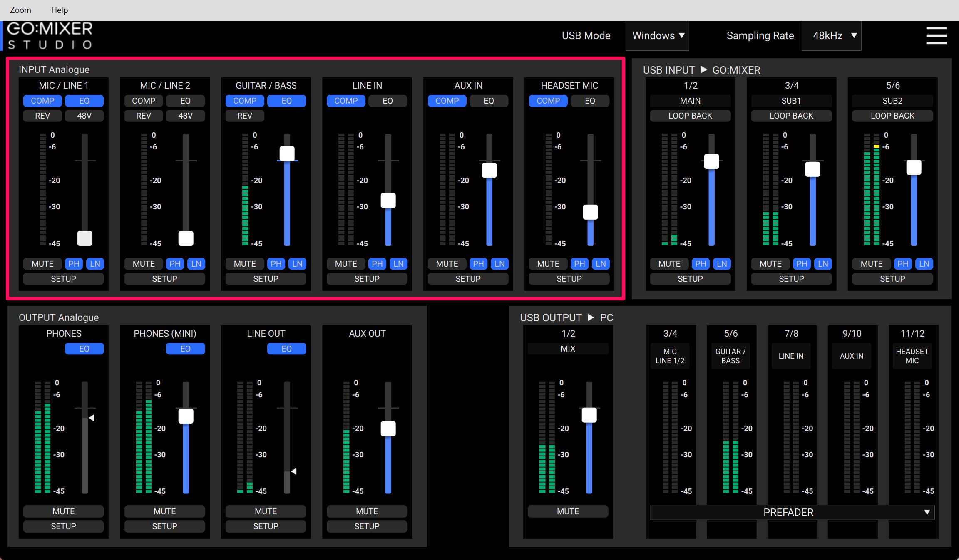
Task: Open the USB Mode Windows dropdown
Action: pyautogui.click(x=657, y=36)
